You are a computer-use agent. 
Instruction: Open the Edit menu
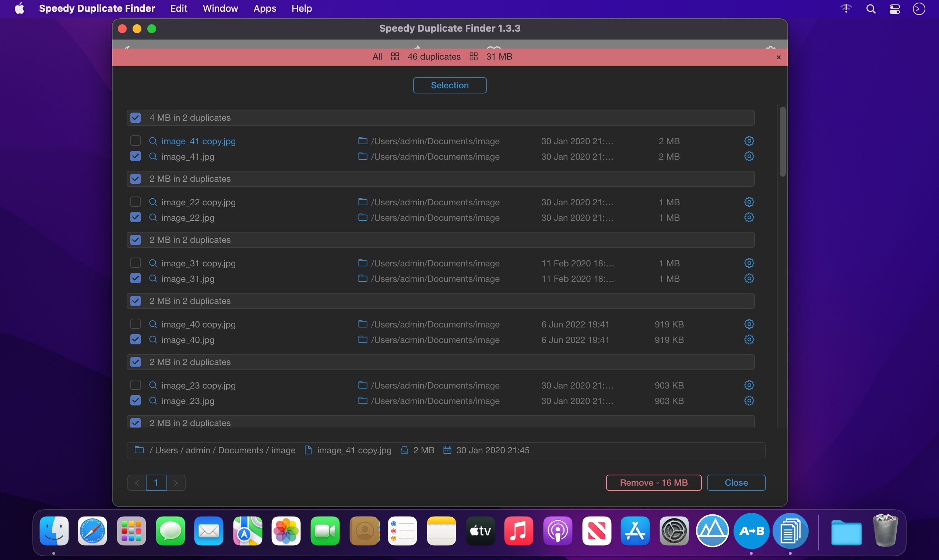click(x=179, y=8)
